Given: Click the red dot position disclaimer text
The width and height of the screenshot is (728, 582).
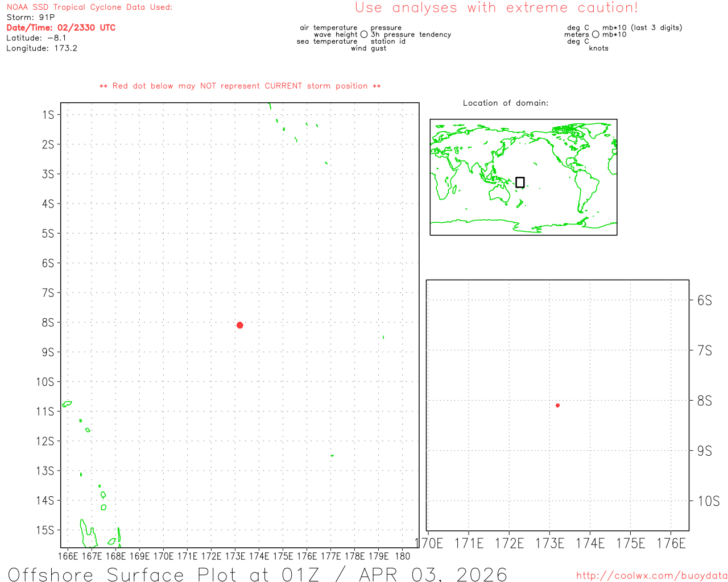Looking at the screenshot, I should (x=240, y=86).
